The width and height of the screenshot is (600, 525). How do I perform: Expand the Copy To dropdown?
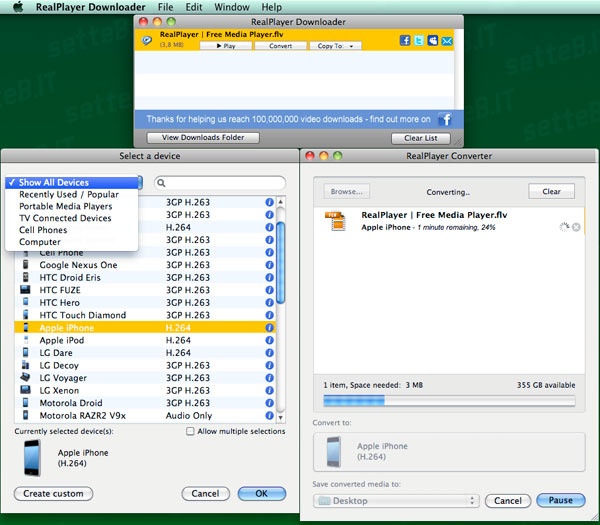coord(335,46)
